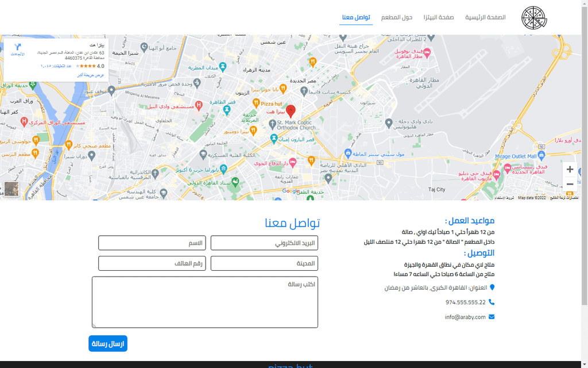The image size is (588, 368).
Task: Click the بيتزا دومينوز restaurant marker
Action: (253, 131)
